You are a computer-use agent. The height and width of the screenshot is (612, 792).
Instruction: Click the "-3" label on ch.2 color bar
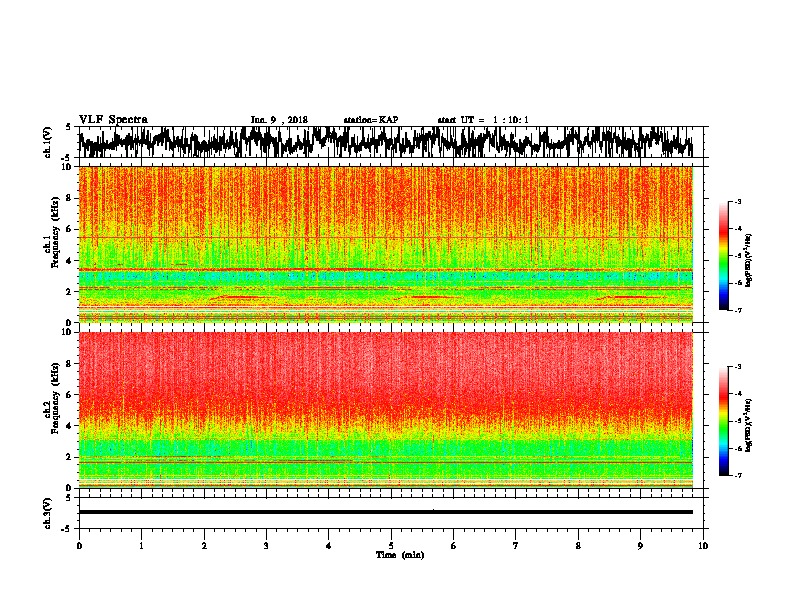pyautogui.click(x=738, y=367)
